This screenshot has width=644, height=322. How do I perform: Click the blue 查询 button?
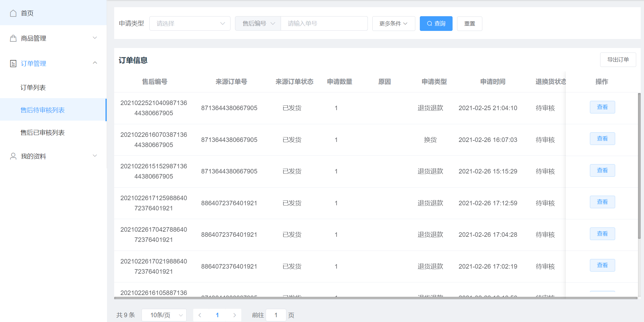click(x=436, y=23)
